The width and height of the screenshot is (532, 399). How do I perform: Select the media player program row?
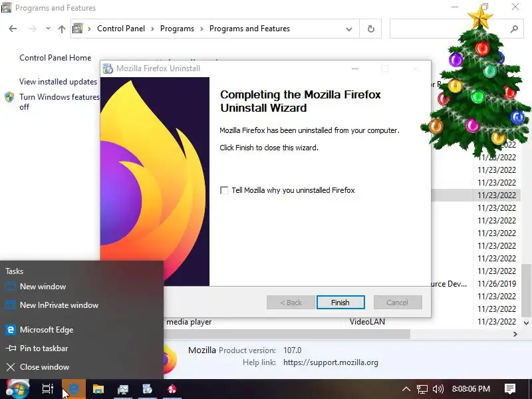[x=189, y=322]
